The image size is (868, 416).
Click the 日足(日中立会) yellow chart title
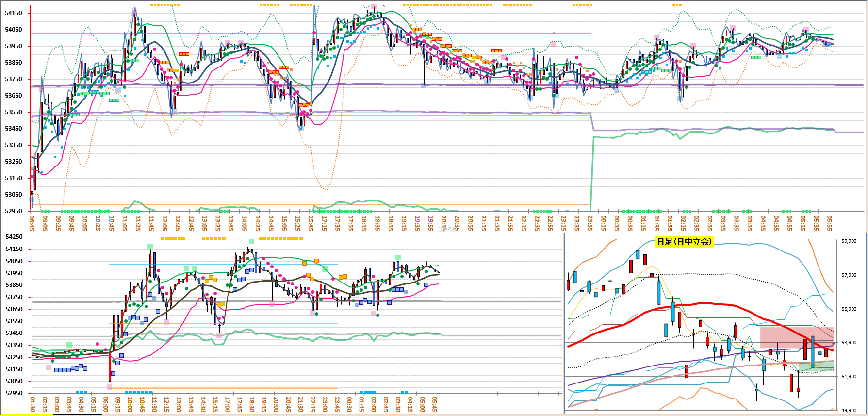[684, 242]
